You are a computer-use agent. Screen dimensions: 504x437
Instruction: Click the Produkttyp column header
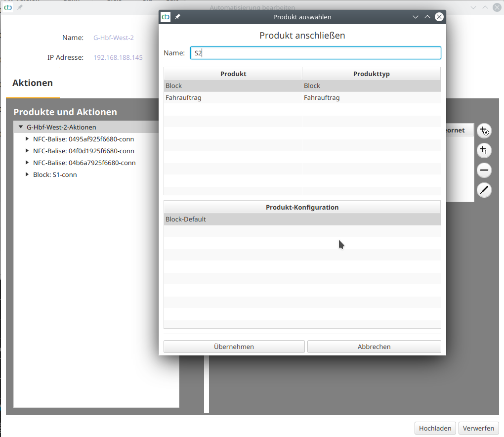coord(372,73)
